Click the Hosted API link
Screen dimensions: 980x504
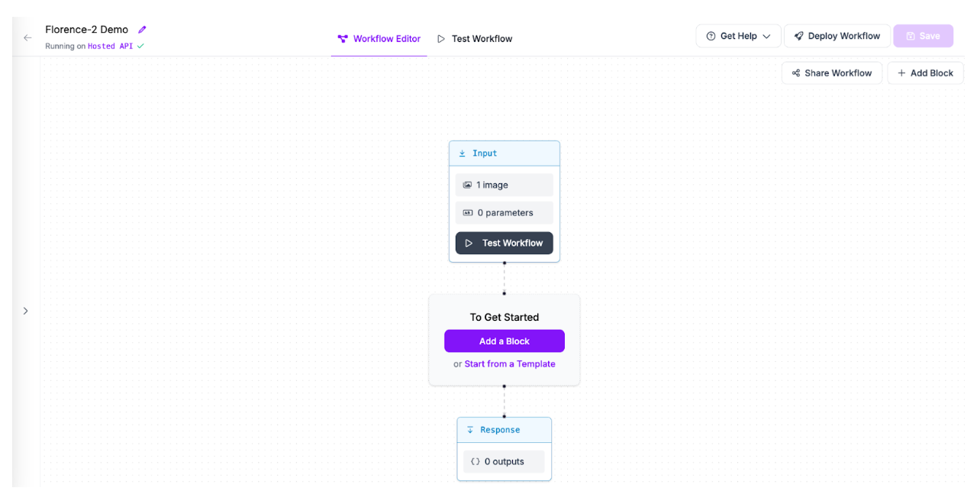(110, 46)
